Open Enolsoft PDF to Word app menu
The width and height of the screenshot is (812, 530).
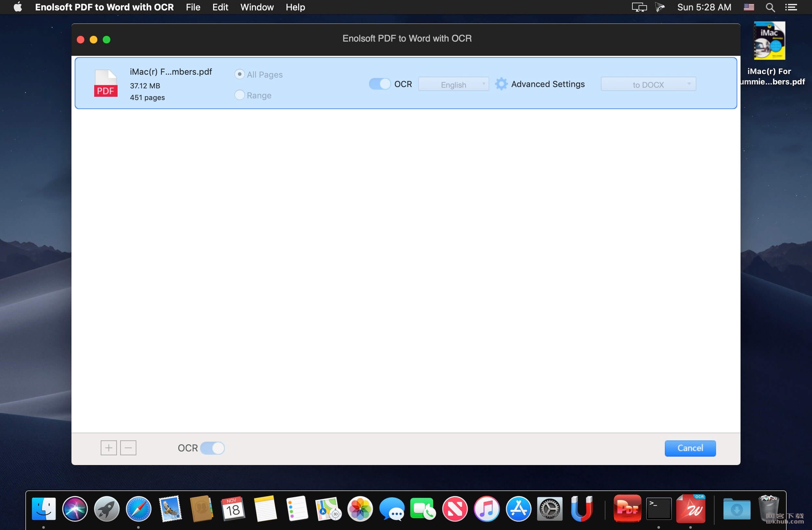click(104, 7)
